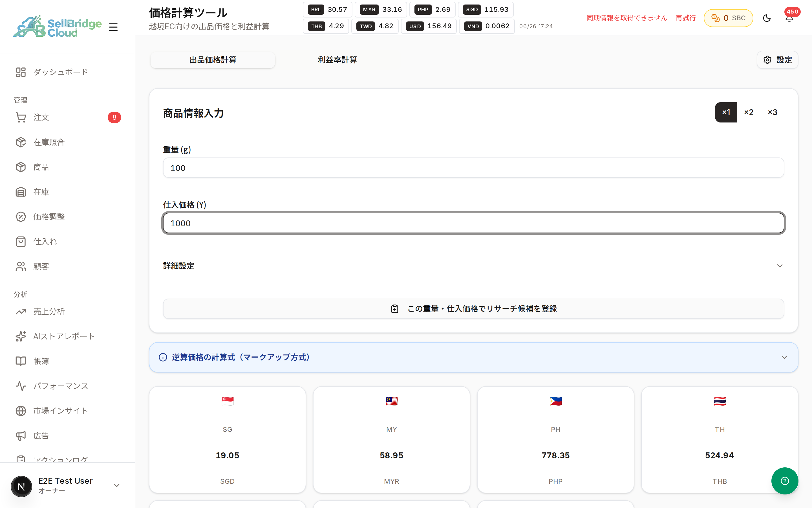Click the TH 524.94 THB price card
The height and width of the screenshot is (508, 812).
click(720, 440)
